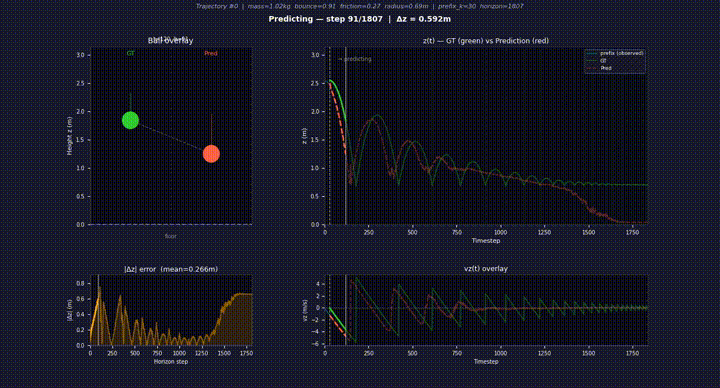Click the red 'Pred' label in ball overlay
The height and width of the screenshot is (388, 720).
point(211,53)
